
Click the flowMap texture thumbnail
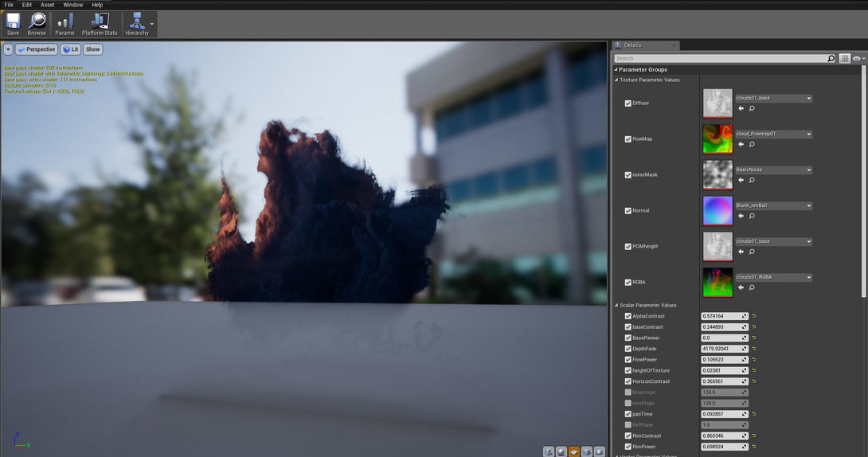pyautogui.click(x=717, y=139)
